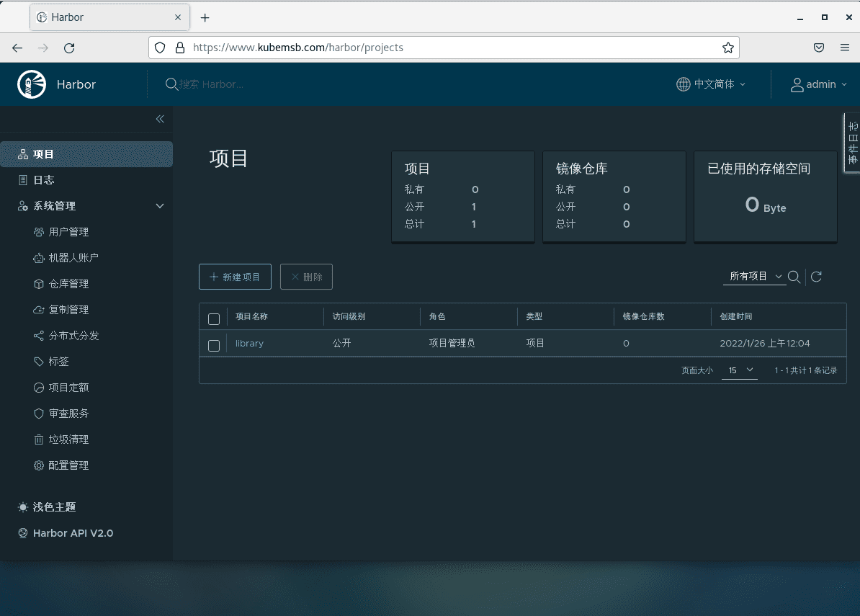Click into the 搜索 Harbor search field
860x616 pixels.
coord(211,84)
